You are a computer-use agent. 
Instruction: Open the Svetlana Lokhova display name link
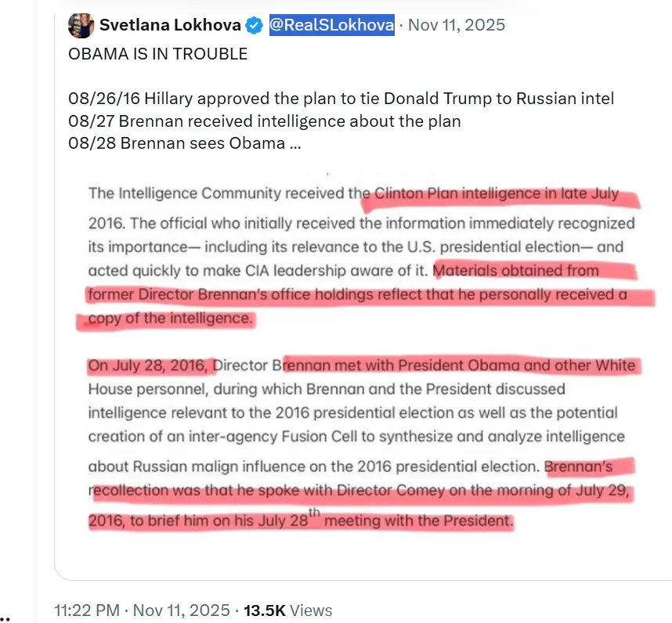(x=170, y=26)
